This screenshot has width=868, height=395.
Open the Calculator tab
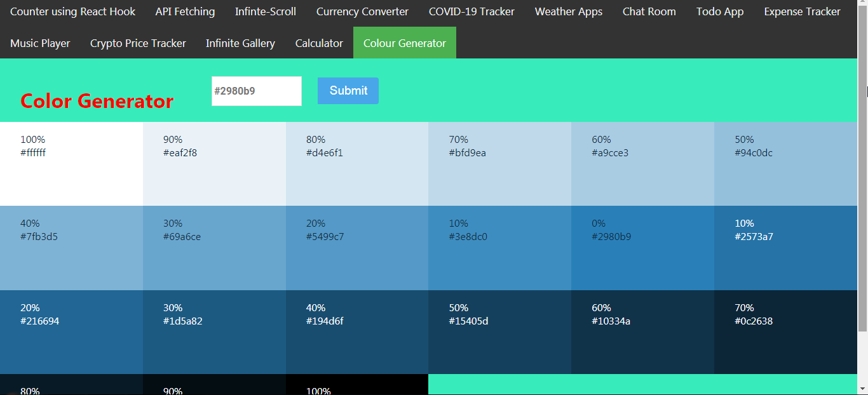pyautogui.click(x=319, y=43)
